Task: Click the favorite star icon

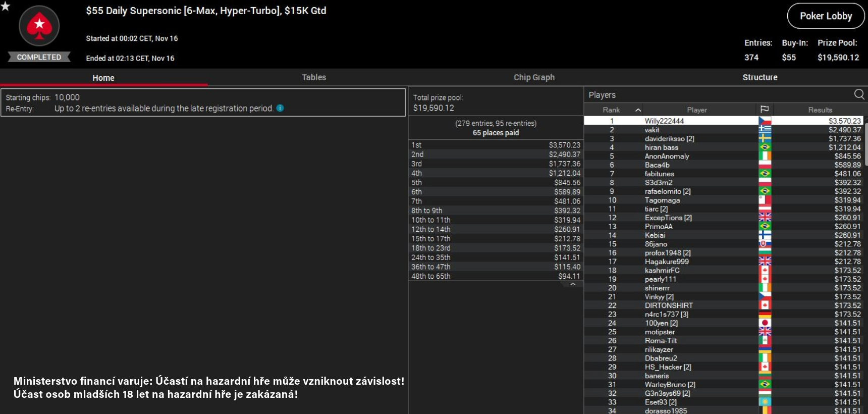Action: click(6, 6)
